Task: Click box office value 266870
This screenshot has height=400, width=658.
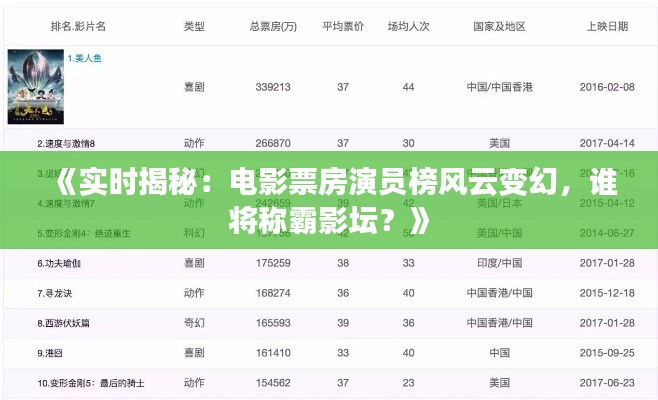Action: (273, 143)
